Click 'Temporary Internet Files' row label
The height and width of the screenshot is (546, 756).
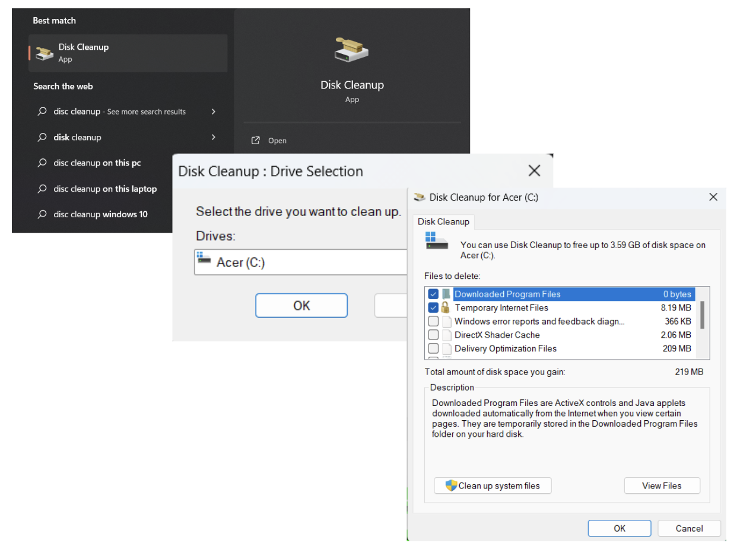pos(501,307)
